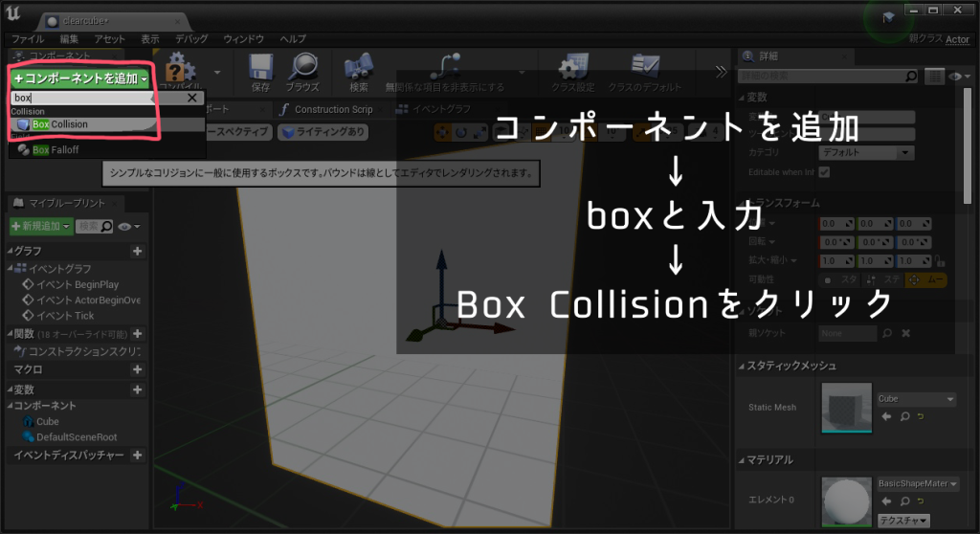The image size is (980, 534).
Task: Click the green Add Component button
Action: coord(80,78)
